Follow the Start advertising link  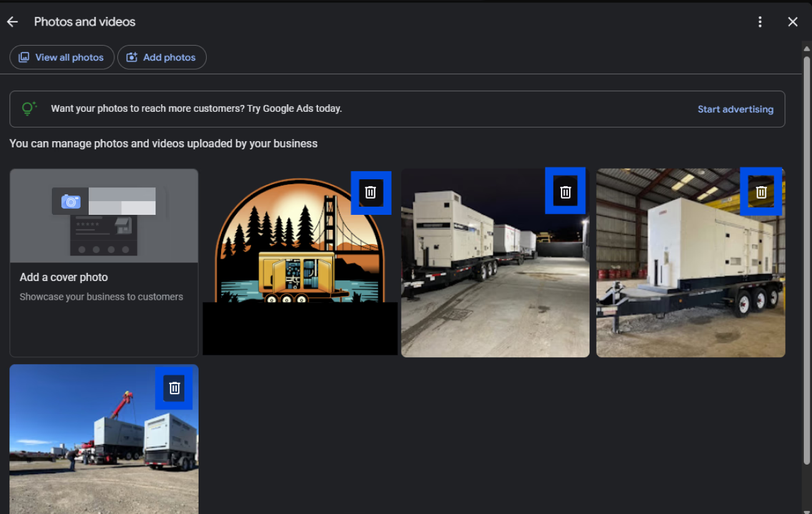tap(735, 109)
